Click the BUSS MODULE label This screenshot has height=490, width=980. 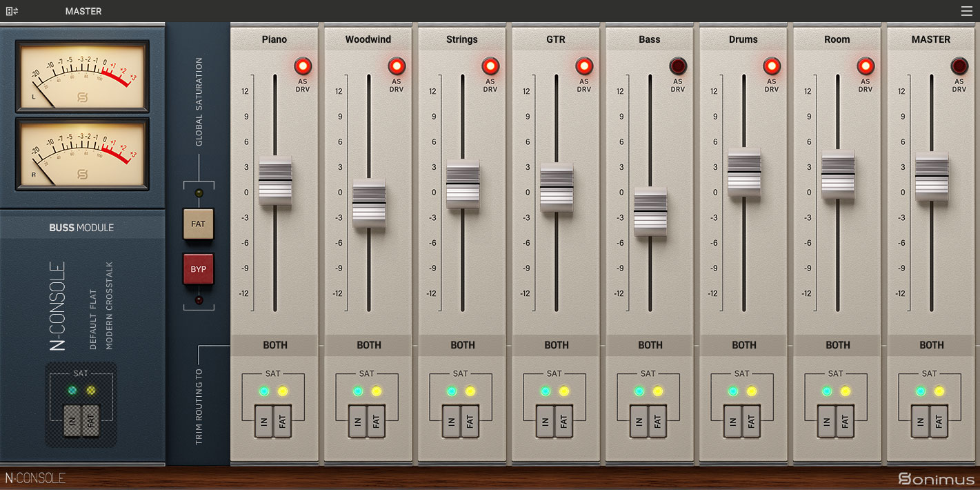[x=81, y=228]
